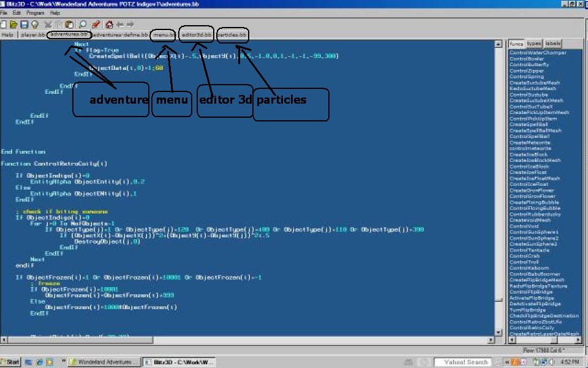Open the Edit menu
588x368 pixels.
coord(17,13)
